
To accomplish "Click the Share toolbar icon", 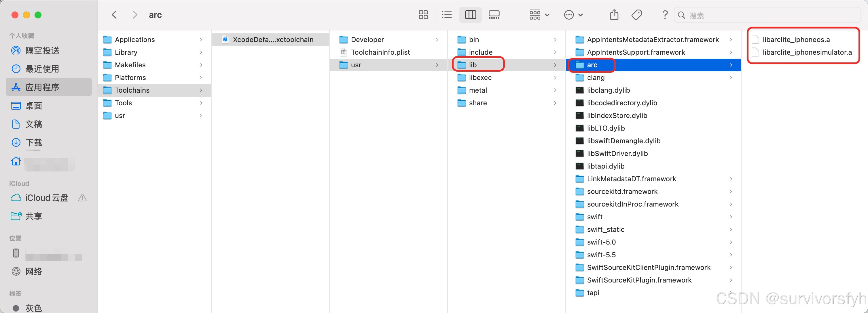I will point(614,15).
